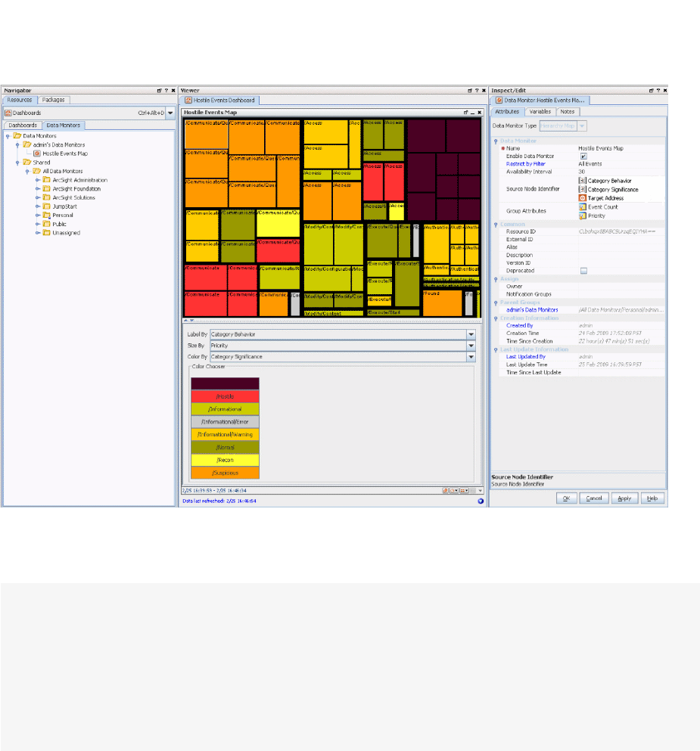The image size is (700, 751).
Task: Click the Description field in Common section
Action: coord(621,256)
